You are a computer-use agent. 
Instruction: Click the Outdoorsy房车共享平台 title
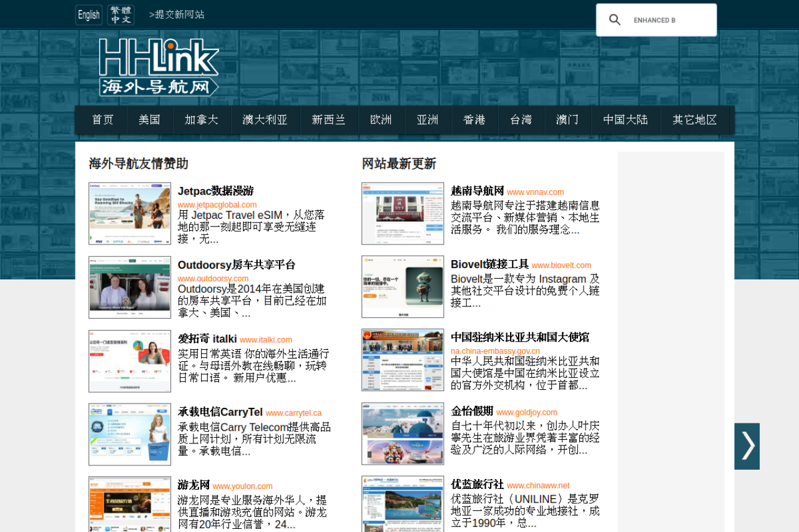[237, 264]
